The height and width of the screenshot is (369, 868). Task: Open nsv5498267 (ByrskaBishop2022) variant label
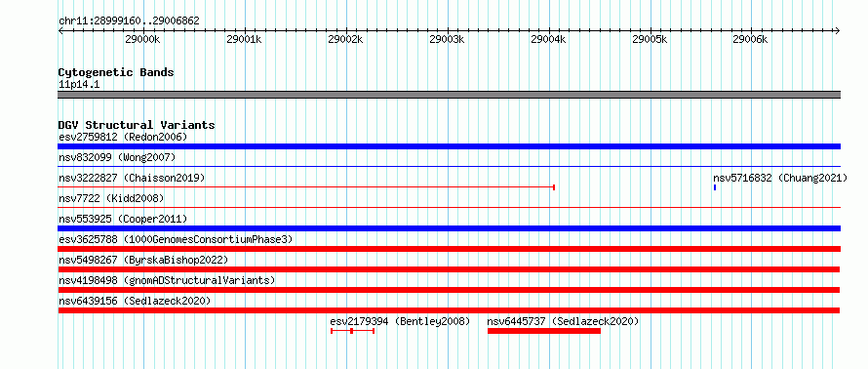tap(143, 260)
